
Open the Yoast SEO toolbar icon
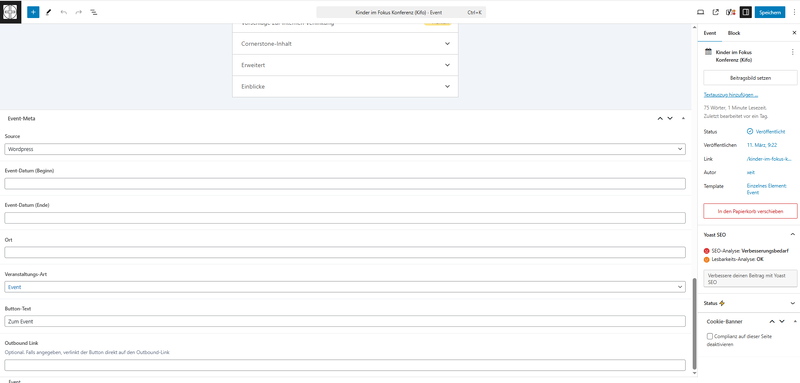click(x=731, y=12)
